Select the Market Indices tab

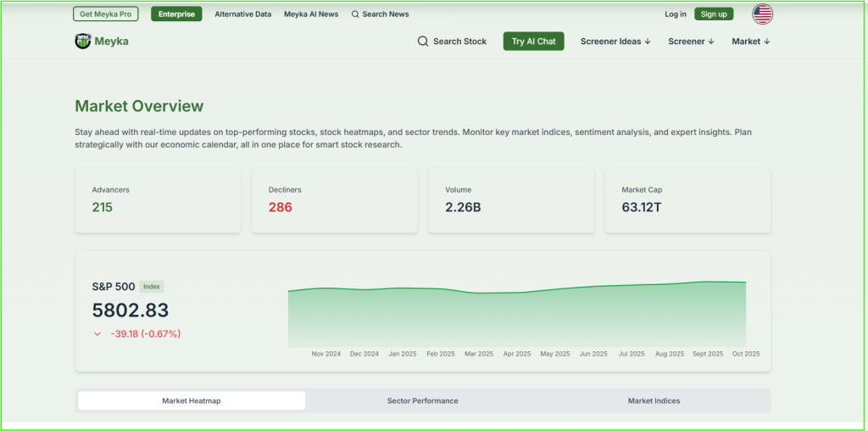pos(654,400)
